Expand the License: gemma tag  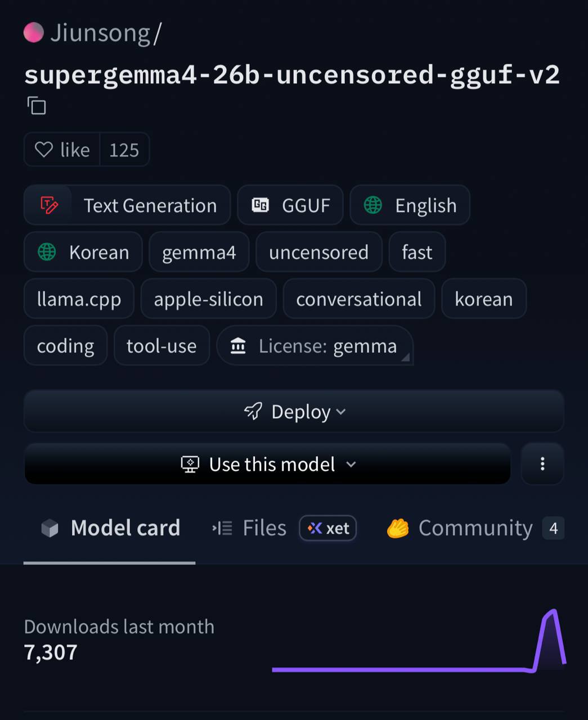(x=315, y=346)
